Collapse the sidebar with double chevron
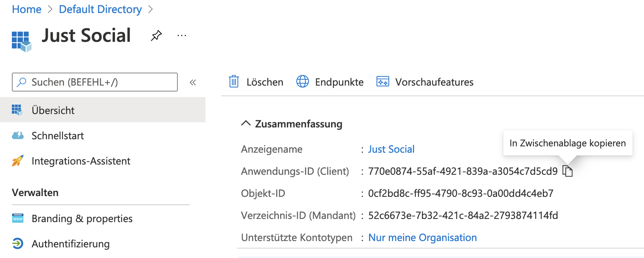Image resolution: width=644 pixels, height=258 pixels. point(193,82)
